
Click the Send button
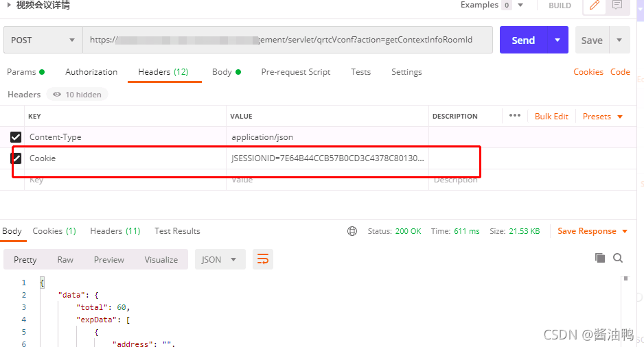[523, 40]
